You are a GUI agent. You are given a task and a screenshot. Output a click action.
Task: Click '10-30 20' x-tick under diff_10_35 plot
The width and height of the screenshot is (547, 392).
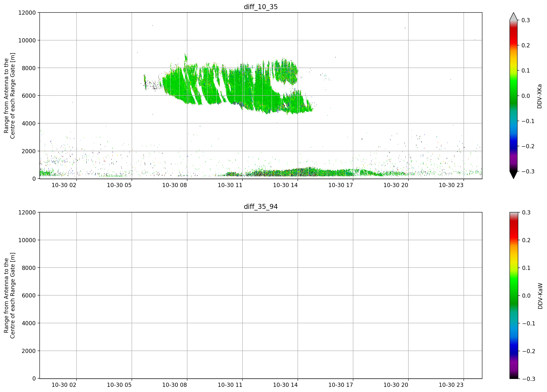tap(396, 185)
